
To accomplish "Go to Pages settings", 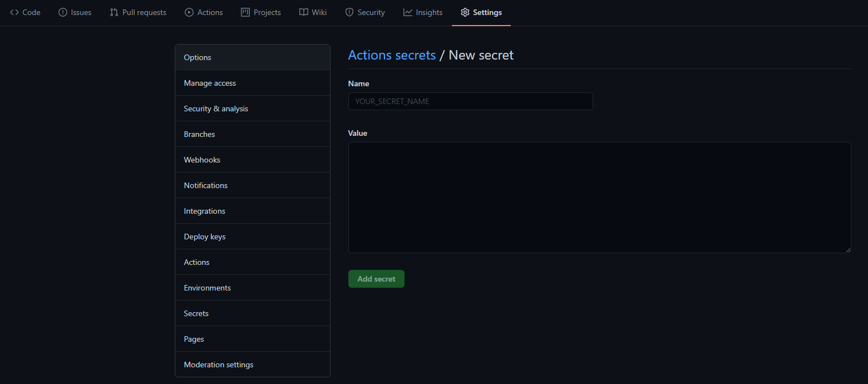I will coord(253,339).
